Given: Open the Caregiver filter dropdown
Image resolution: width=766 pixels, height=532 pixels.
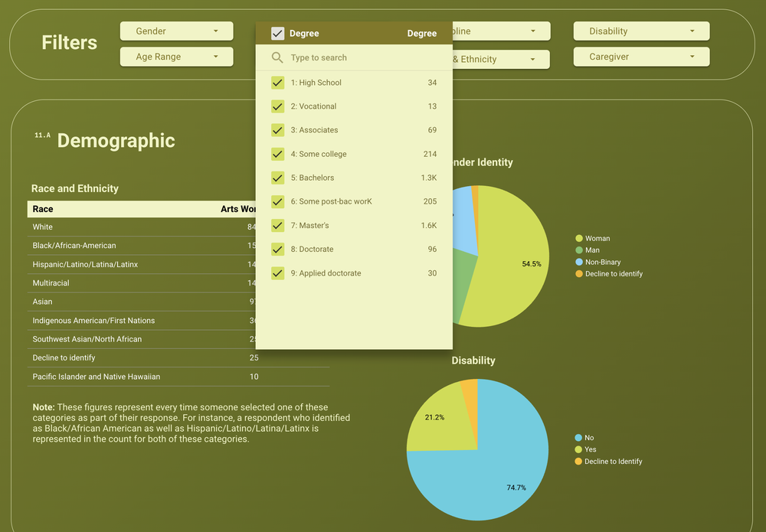Looking at the screenshot, I should (641, 57).
